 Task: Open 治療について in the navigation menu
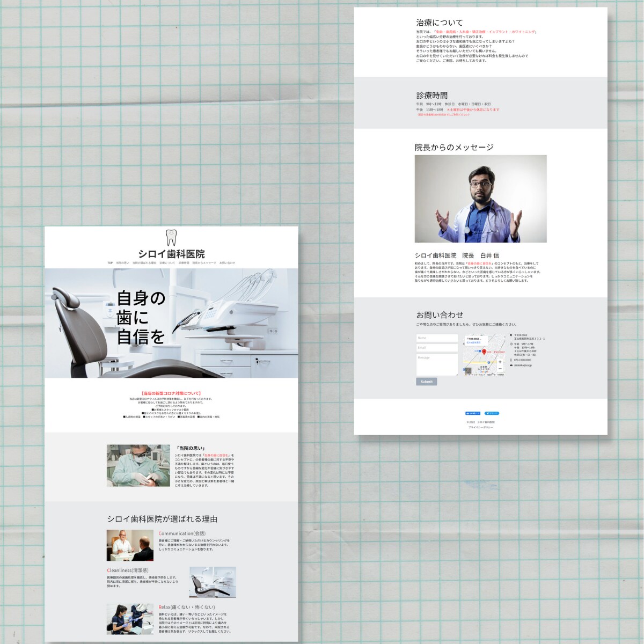pos(167,263)
